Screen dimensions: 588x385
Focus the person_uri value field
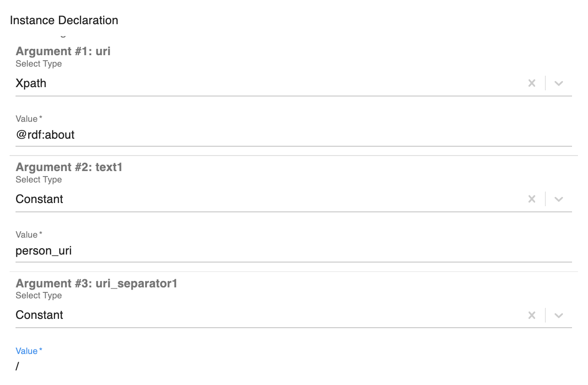click(x=292, y=251)
